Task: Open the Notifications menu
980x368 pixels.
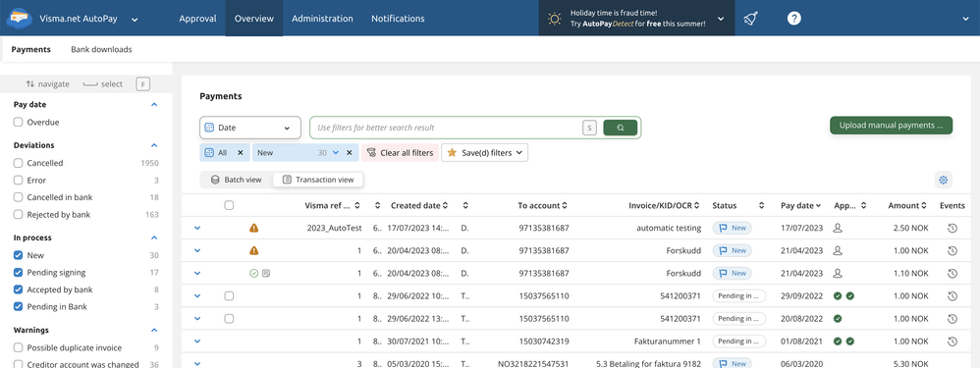Action: (x=398, y=19)
